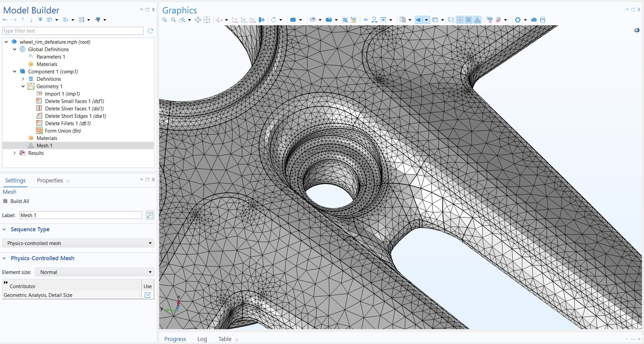This screenshot has height=344, width=644.
Task: Click the Reset Hiding icon
Action: point(374,20)
